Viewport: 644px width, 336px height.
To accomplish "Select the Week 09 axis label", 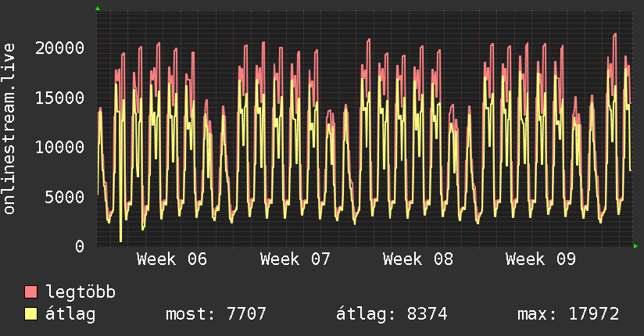I will coord(541,259).
